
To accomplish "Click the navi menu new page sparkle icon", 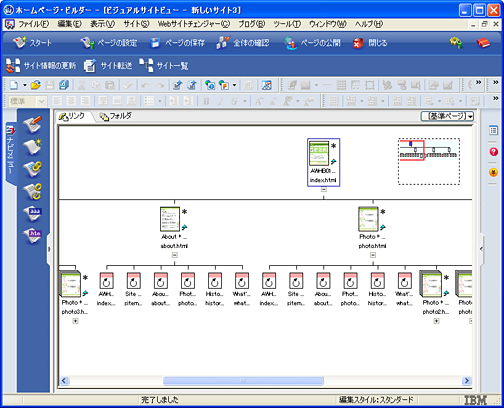I will pyautogui.click(x=32, y=147).
